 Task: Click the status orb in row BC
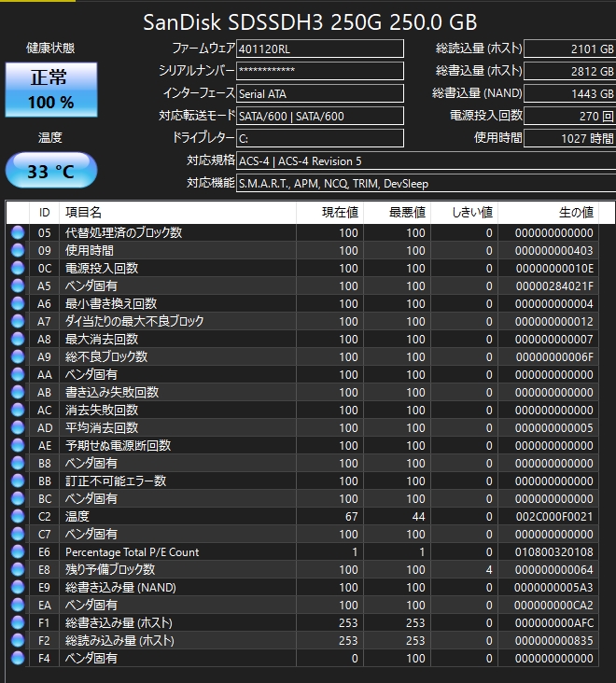point(18,498)
